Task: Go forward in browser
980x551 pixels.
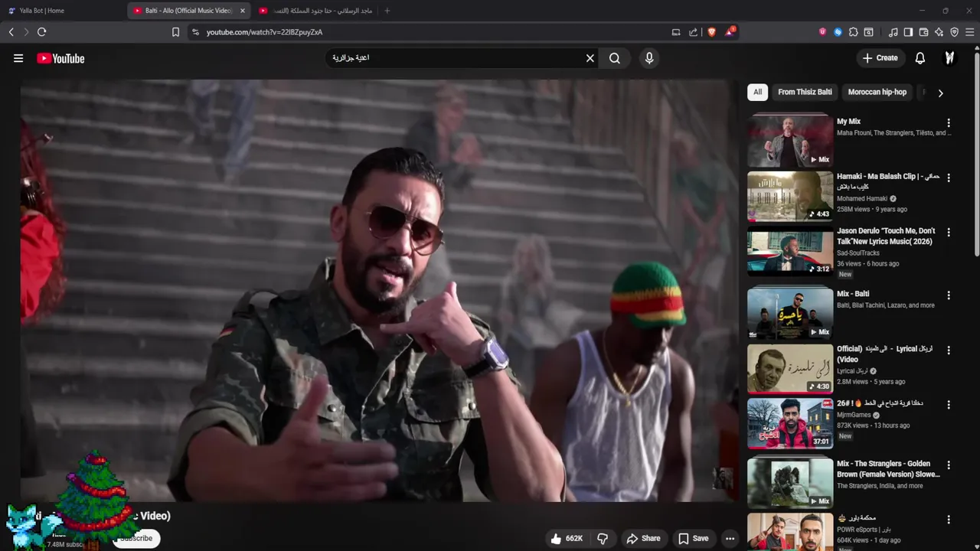Action: coord(26,32)
